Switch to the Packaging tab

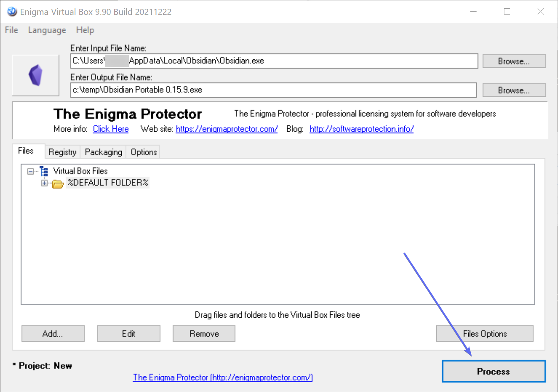click(x=103, y=152)
